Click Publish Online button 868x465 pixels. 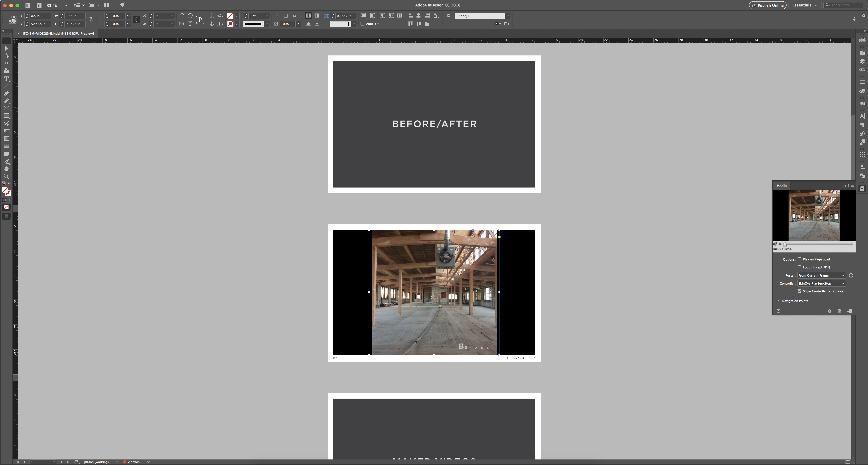(768, 5)
